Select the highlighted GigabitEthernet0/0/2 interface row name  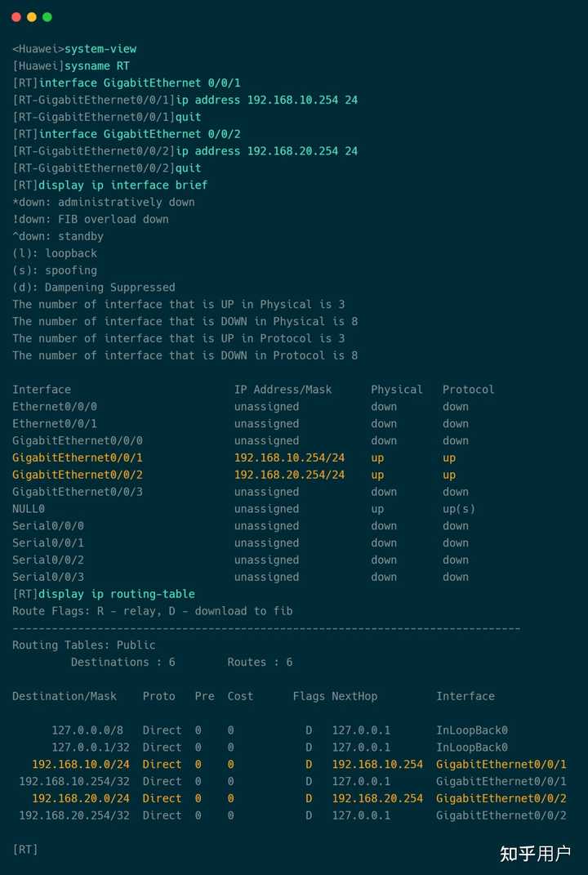[77, 475]
